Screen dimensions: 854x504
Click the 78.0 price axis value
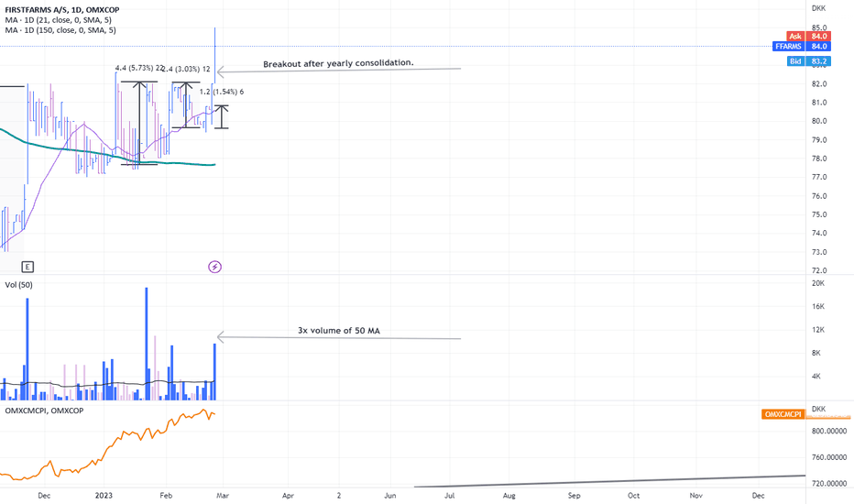click(x=819, y=159)
